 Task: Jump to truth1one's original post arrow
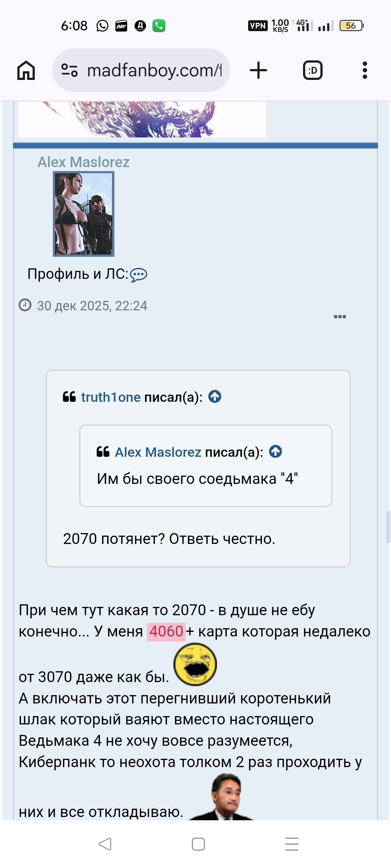(215, 397)
